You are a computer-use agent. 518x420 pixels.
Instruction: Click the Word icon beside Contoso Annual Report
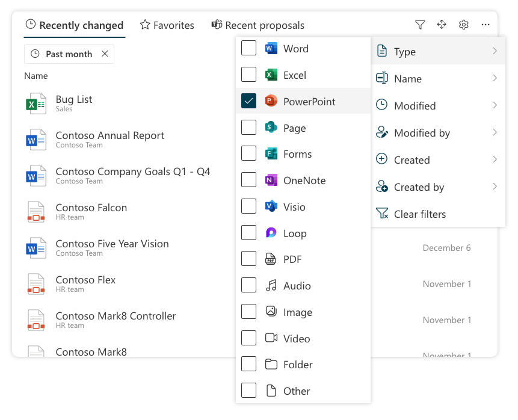coord(36,140)
